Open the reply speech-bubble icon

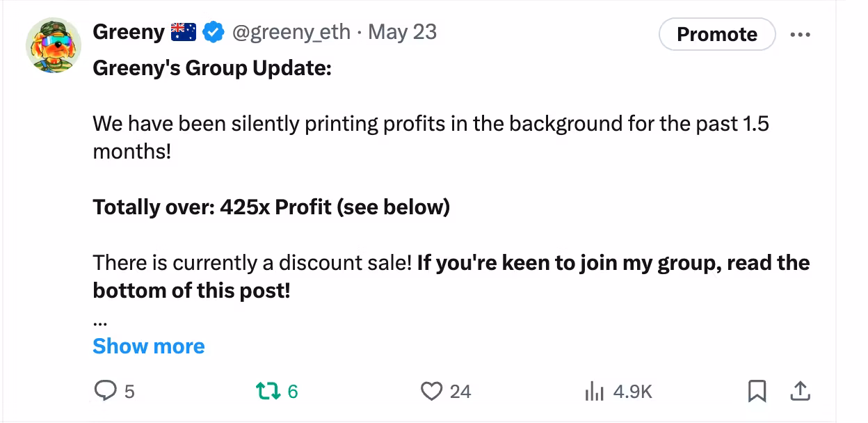point(105,392)
